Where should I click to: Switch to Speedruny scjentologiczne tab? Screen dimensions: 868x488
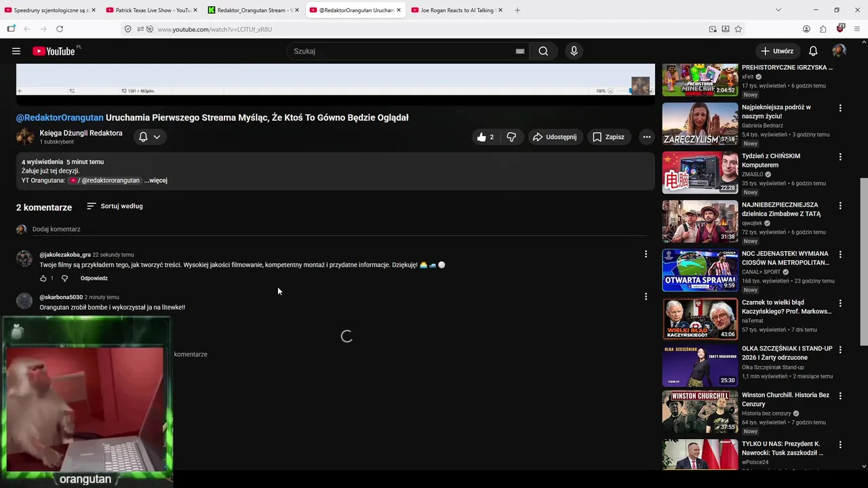[49, 10]
